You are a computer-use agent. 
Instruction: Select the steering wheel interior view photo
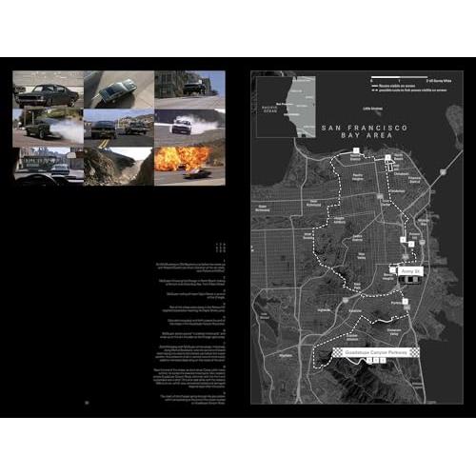point(48,167)
